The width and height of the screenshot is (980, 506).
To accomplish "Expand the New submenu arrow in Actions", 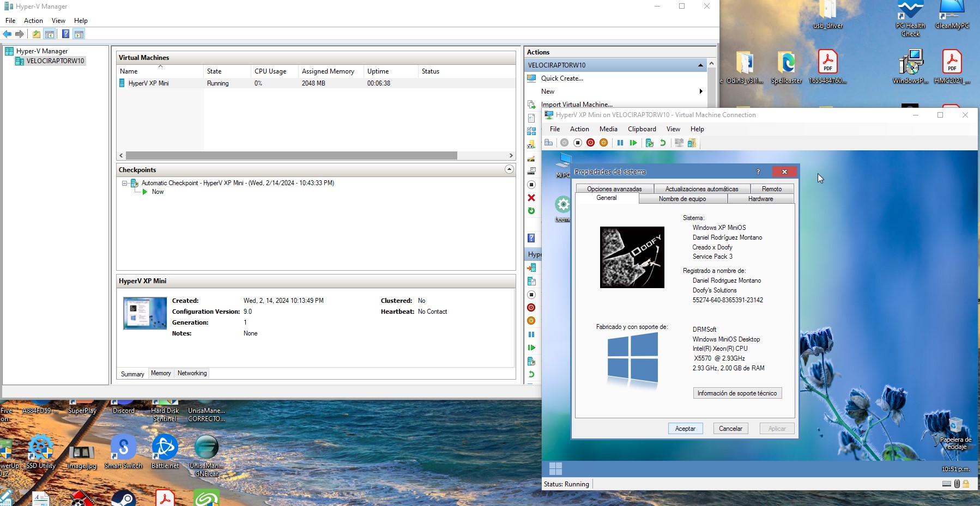I will coord(701,92).
